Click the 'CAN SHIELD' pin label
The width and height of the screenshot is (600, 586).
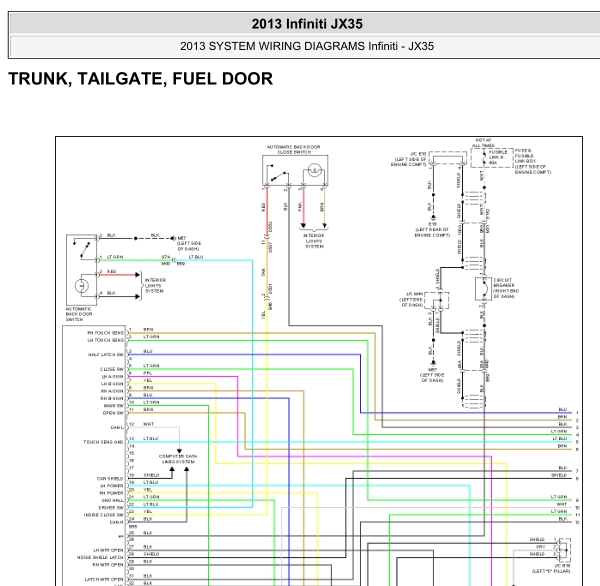(x=110, y=478)
